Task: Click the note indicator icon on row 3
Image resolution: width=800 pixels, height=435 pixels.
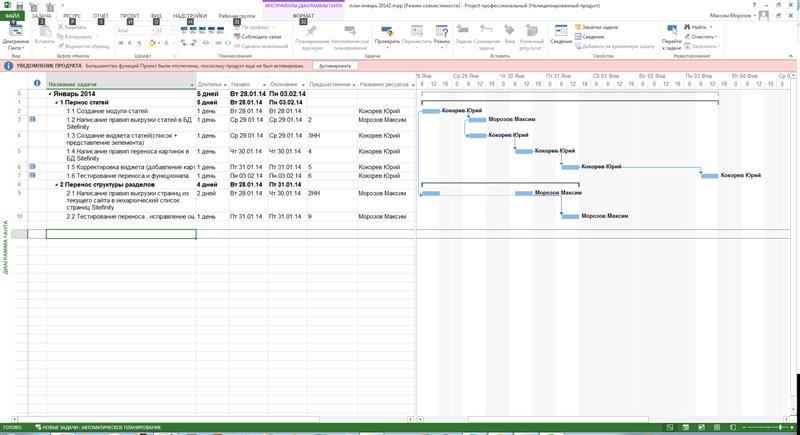Action: tap(32, 119)
